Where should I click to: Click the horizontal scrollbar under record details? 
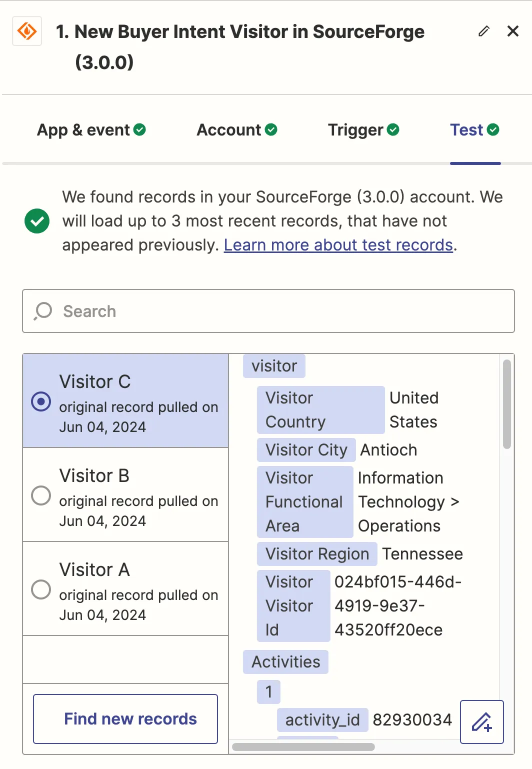pyautogui.click(x=303, y=747)
